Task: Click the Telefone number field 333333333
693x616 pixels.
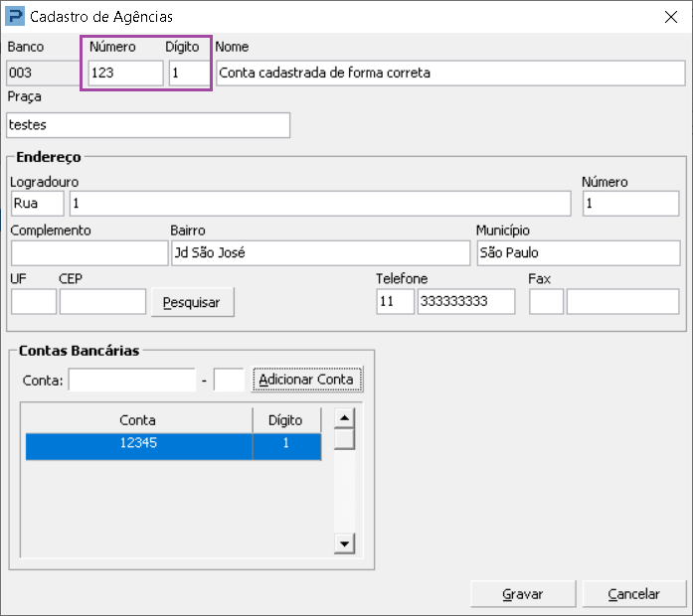Action: pos(466,302)
